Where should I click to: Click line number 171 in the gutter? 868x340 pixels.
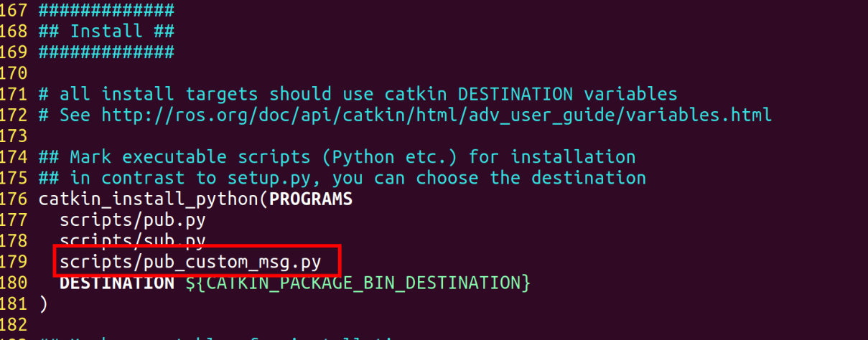(15, 94)
